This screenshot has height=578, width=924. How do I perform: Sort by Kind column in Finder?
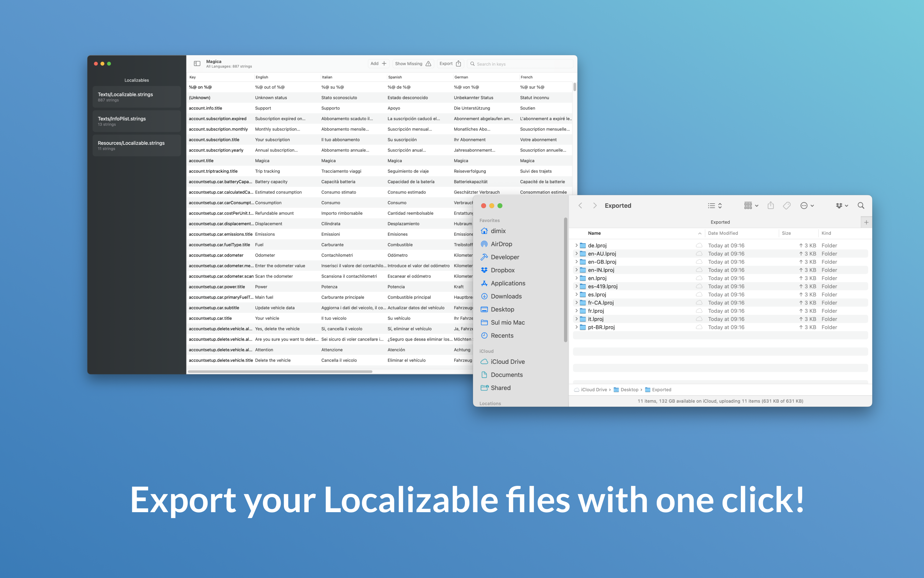(x=826, y=233)
